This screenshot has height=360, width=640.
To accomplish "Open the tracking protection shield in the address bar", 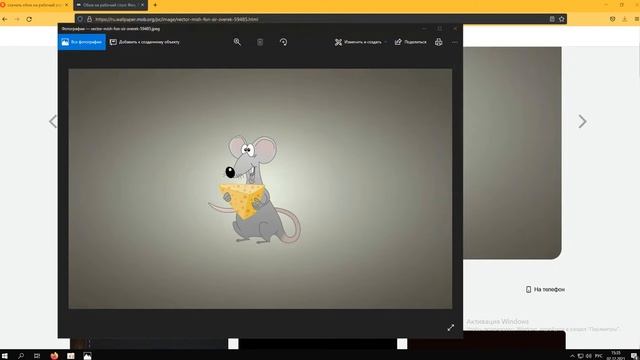I will point(80,19).
